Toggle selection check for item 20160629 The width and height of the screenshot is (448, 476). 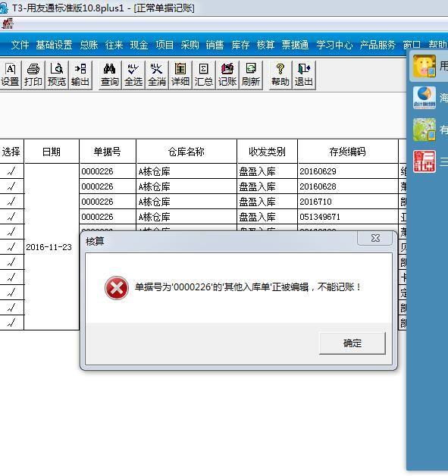click(11, 171)
